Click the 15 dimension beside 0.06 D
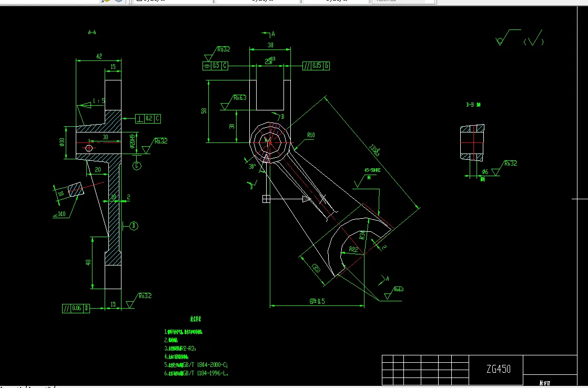 [113, 304]
